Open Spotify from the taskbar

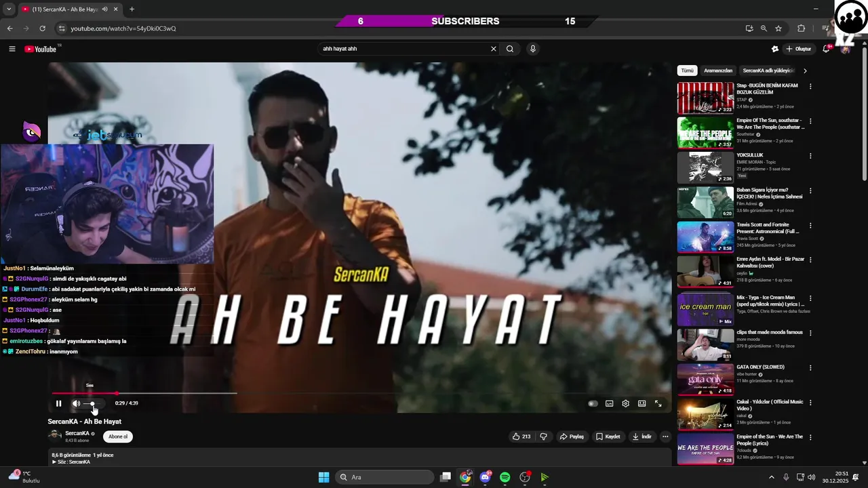[x=505, y=477]
